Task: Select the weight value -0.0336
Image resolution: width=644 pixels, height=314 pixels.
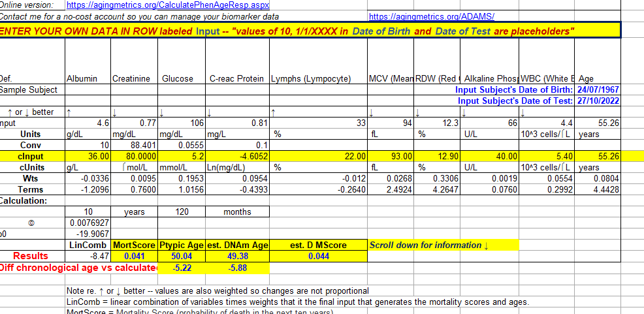Action: click(x=88, y=179)
